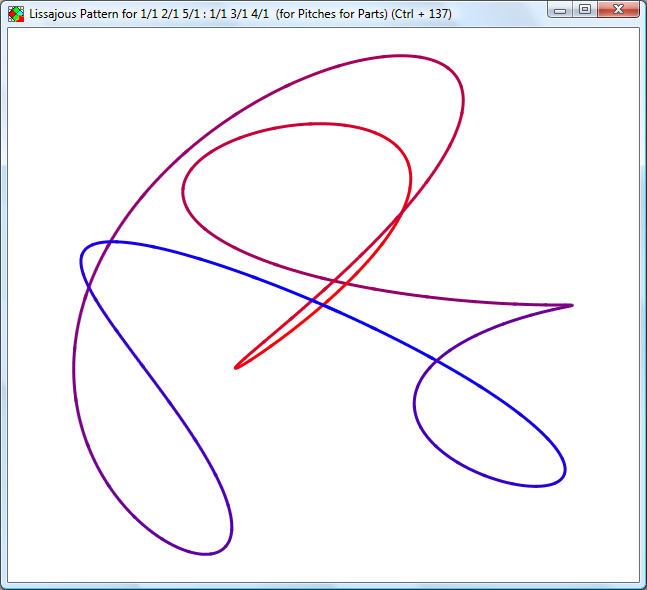Screen dimensions: 647x590
Task: Click the blue and purple crossing at lower right
Action: (434, 361)
